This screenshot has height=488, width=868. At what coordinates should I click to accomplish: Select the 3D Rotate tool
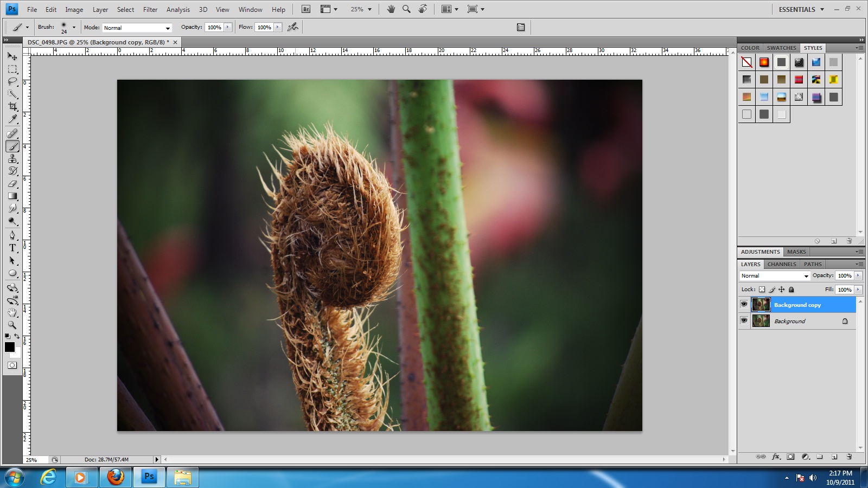click(12, 287)
